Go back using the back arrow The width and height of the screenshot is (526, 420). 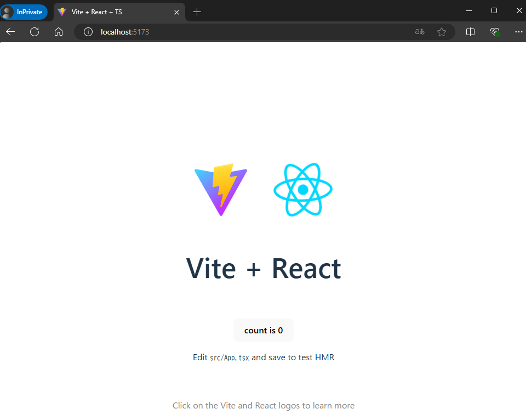point(10,32)
